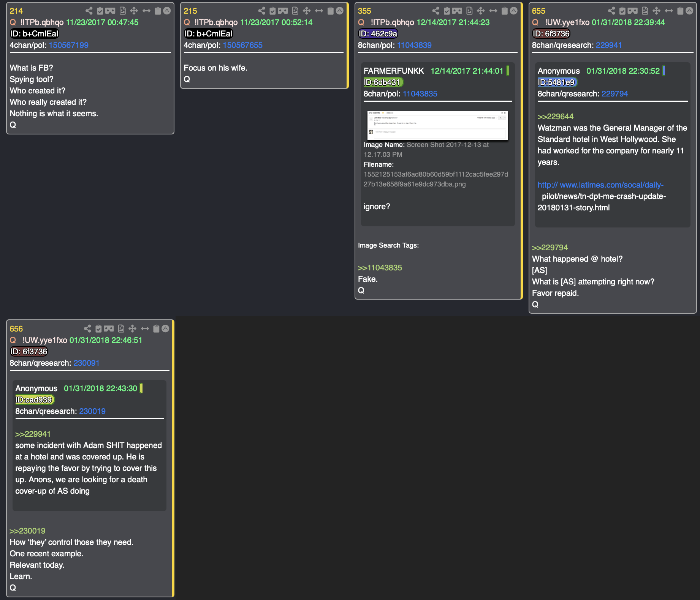Click plain clipboard icon on post 655

pyautogui.click(x=680, y=11)
